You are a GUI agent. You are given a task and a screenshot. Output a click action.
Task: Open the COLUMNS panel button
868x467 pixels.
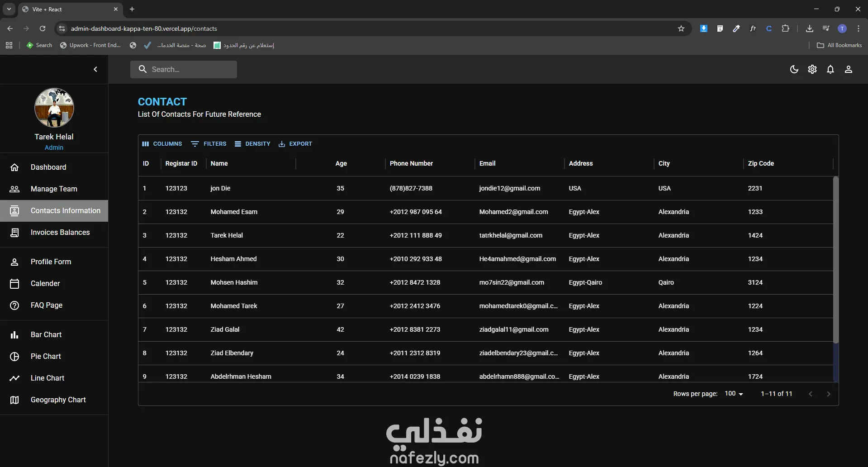click(162, 144)
